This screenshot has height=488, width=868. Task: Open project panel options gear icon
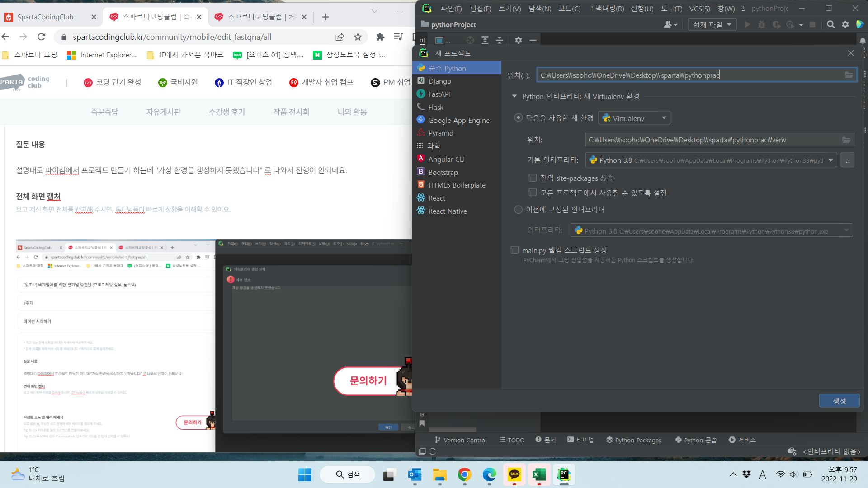[518, 40]
